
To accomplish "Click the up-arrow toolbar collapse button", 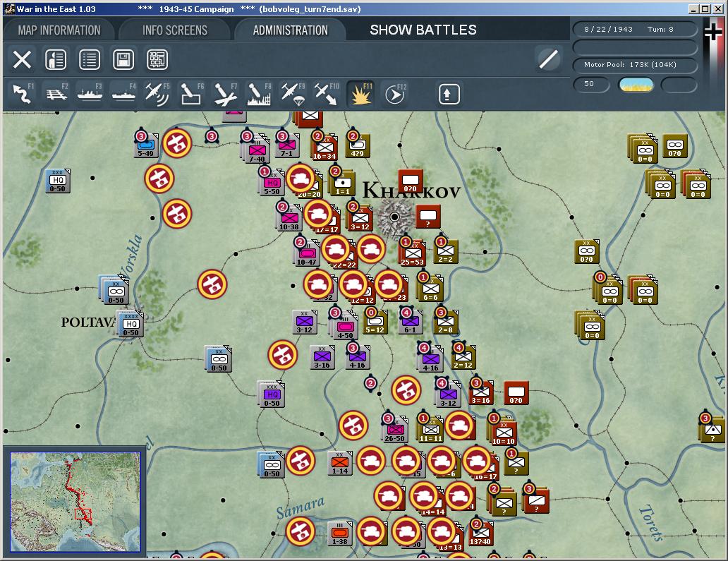I will coord(449,95).
